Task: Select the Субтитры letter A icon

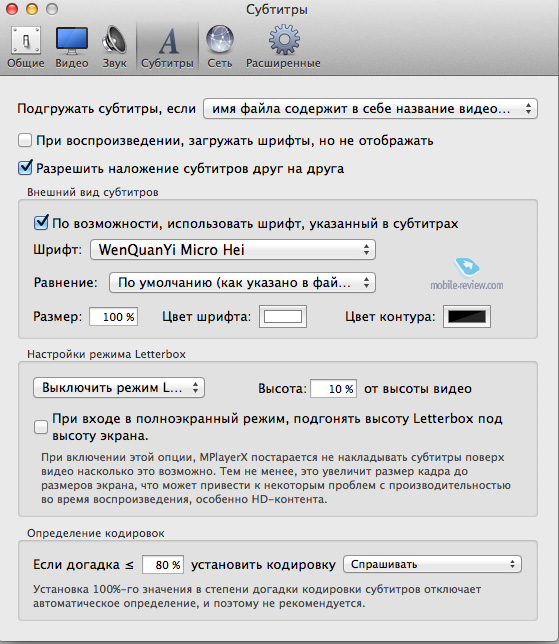Action: point(167,47)
